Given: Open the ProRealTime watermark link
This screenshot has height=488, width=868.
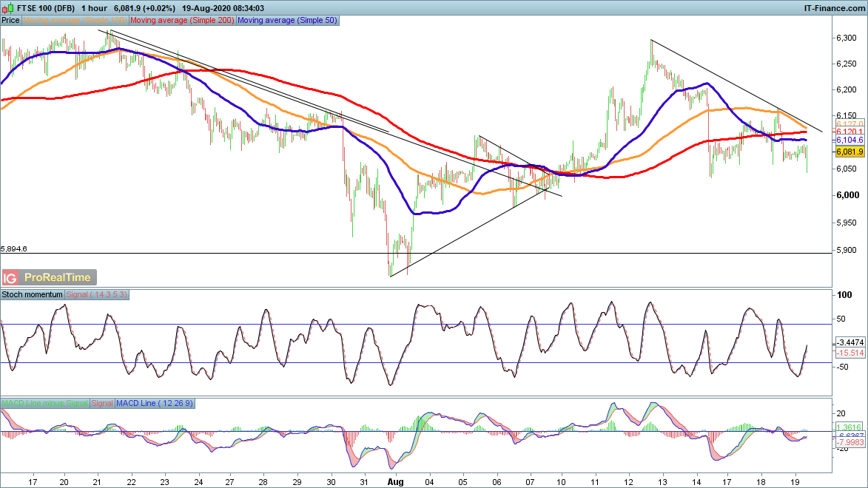Looking at the screenshot, I should [58, 278].
